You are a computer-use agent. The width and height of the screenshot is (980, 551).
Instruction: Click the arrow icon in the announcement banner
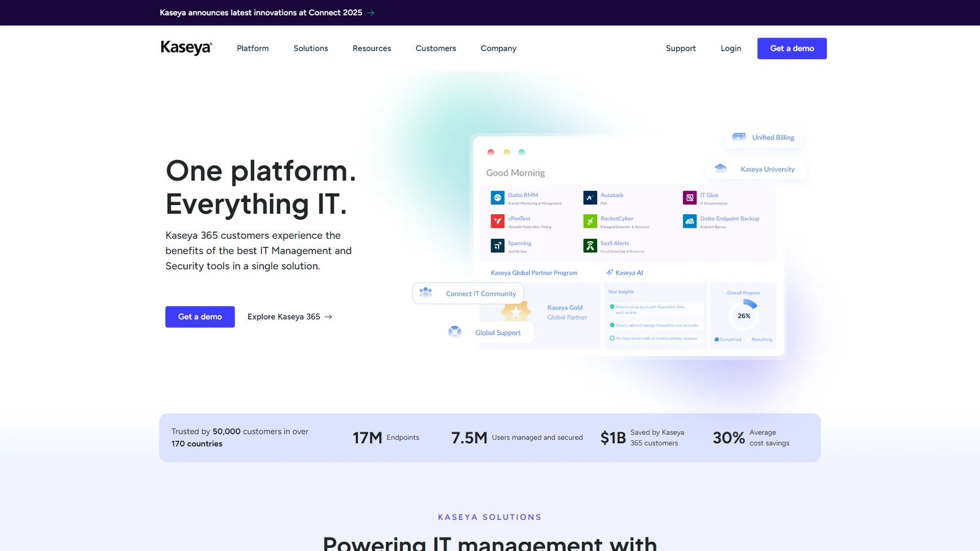pos(371,13)
